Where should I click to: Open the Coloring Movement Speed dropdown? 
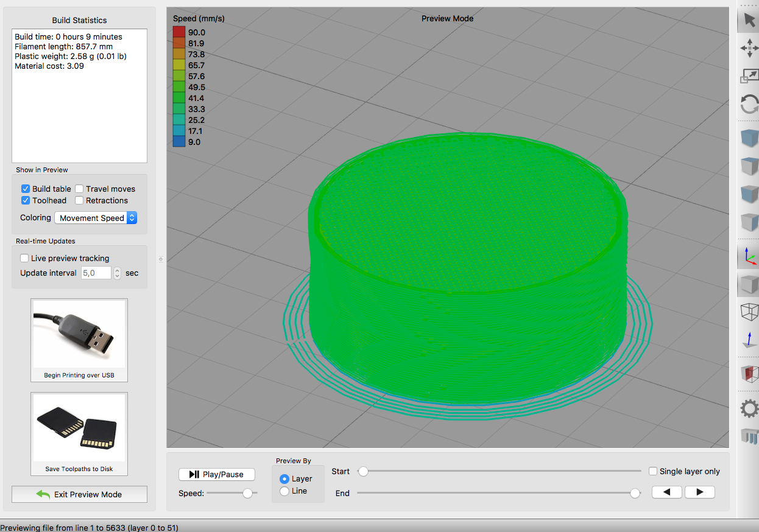pos(96,218)
